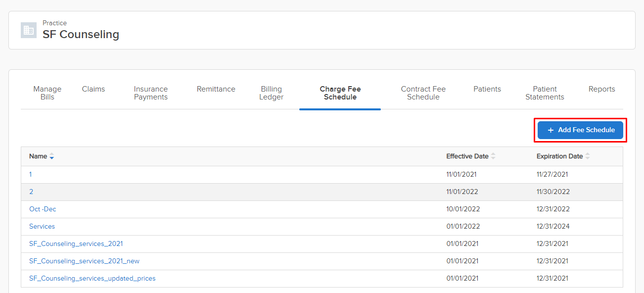Switch to Contract Fee Schedule tab
This screenshot has height=293, width=644.
(423, 93)
